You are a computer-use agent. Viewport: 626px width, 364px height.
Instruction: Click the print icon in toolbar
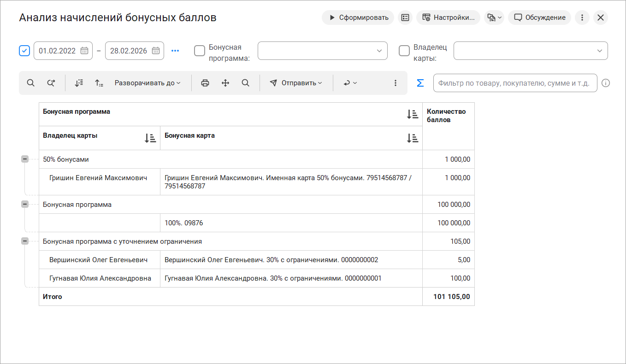[x=205, y=83]
